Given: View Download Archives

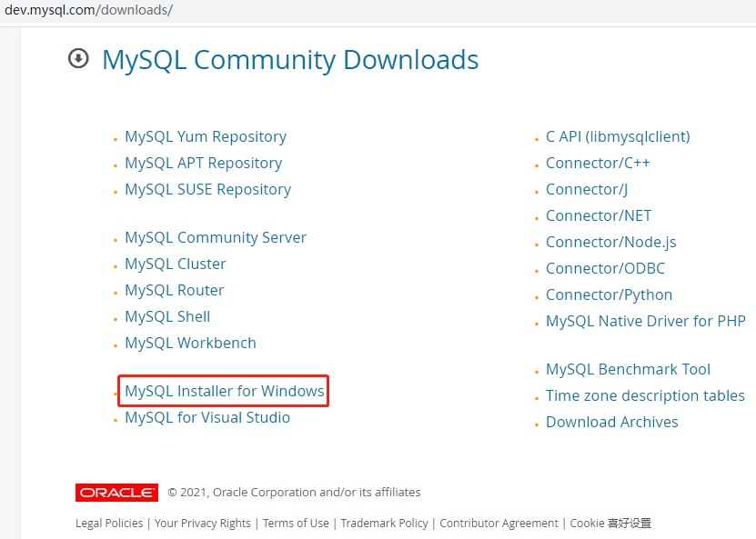Looking at the screenshot, I should [611, 422].
